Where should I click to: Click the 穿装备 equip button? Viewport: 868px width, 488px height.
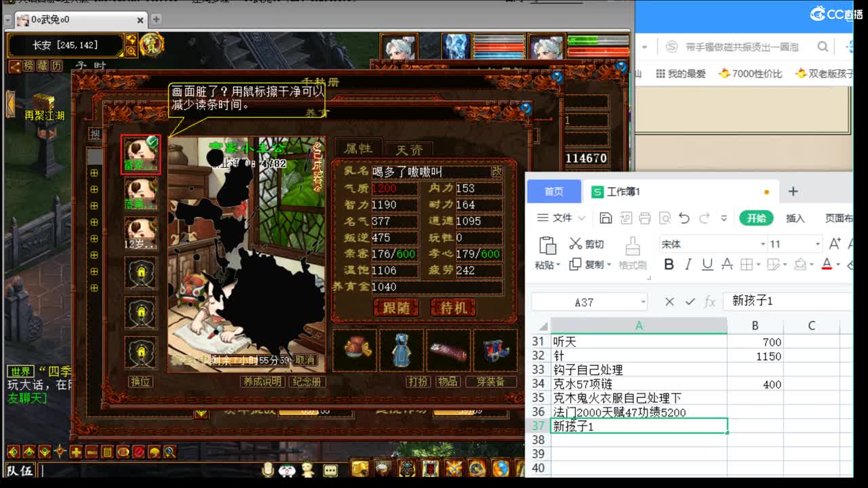[490, 382]
